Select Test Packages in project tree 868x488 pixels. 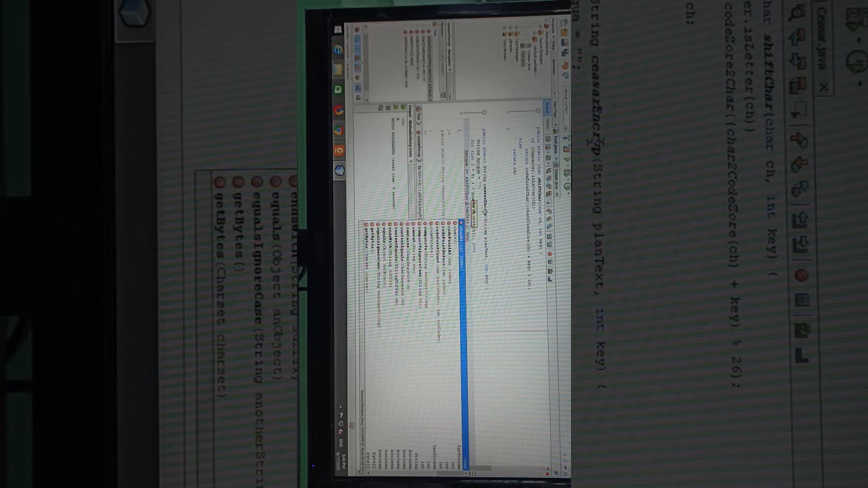(x=517, y=49)
